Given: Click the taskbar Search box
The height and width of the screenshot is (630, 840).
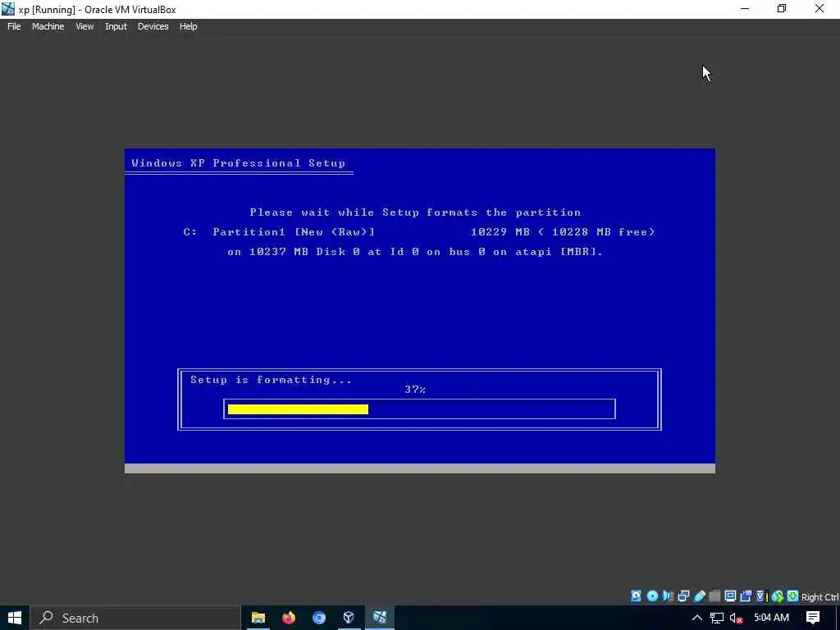Looking at the screenshot, I should click(x=135, y=618).
